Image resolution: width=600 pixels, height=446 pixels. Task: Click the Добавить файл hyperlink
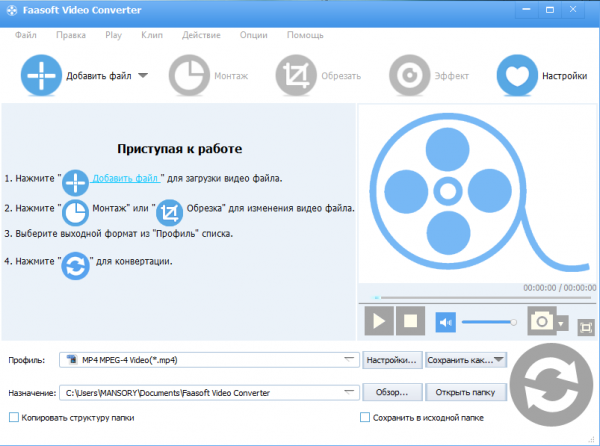coord(126,178)
